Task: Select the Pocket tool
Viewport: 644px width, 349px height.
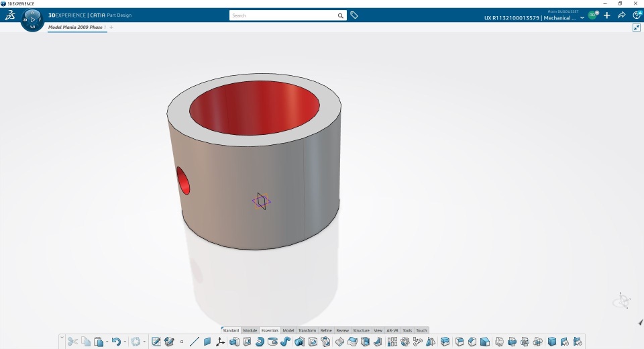Action: pos(247,342)
